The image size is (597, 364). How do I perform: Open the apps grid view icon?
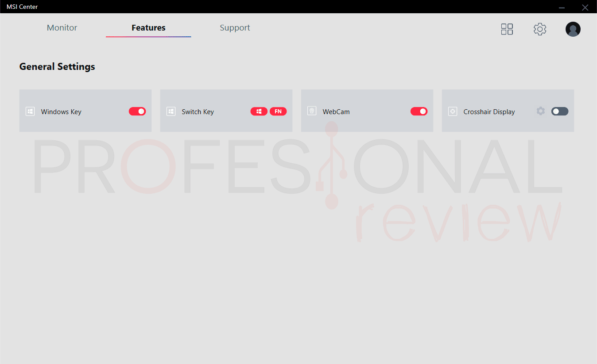tap(507, 29)
